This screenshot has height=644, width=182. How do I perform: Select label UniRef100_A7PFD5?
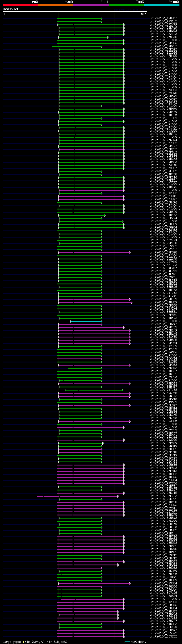(x=163, y=328)
